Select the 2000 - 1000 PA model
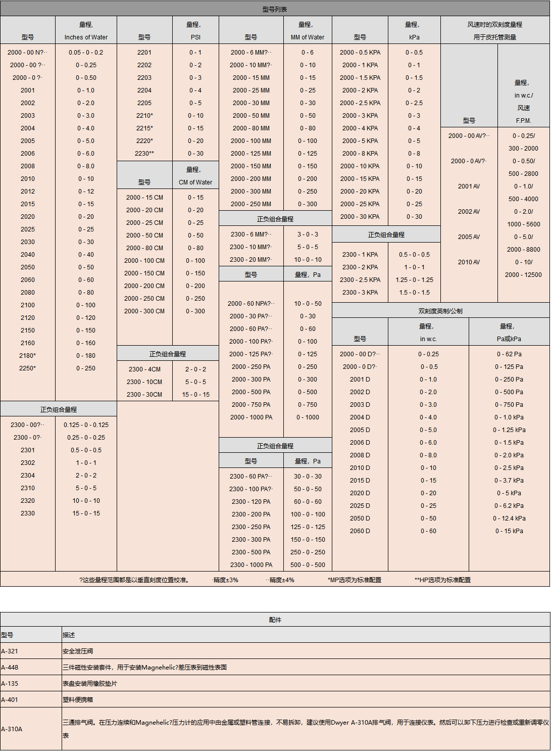552x756 pixels. pyautogui.click(x=251, y=417)
